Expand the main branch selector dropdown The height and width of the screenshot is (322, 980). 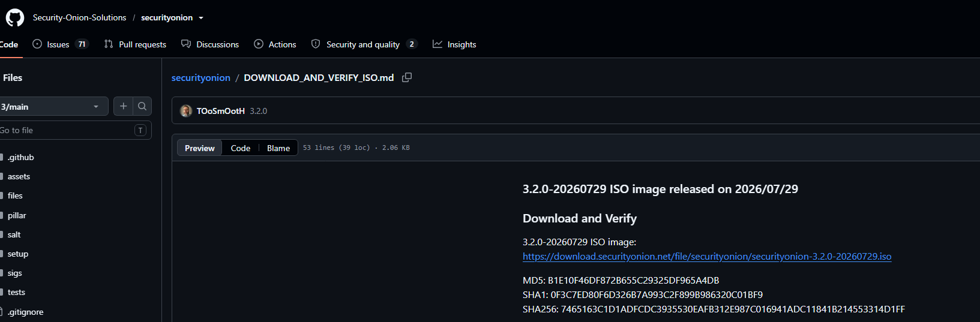(x=53, y=106)
